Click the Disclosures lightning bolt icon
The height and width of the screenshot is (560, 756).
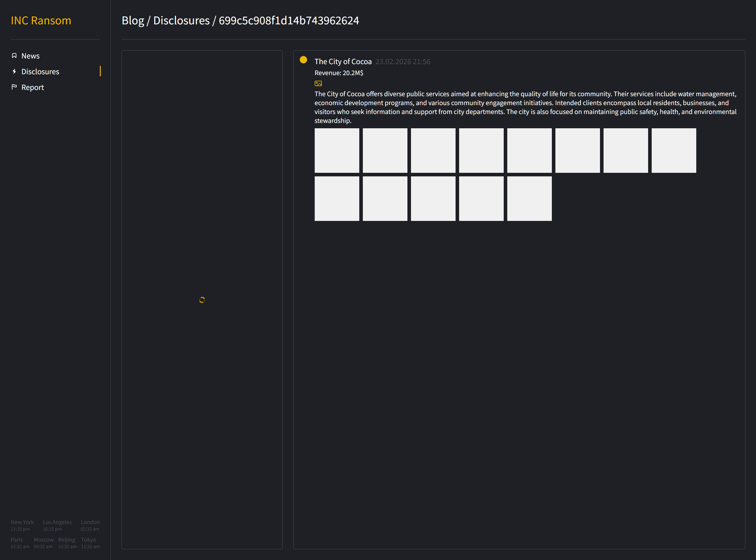(14, 71)
